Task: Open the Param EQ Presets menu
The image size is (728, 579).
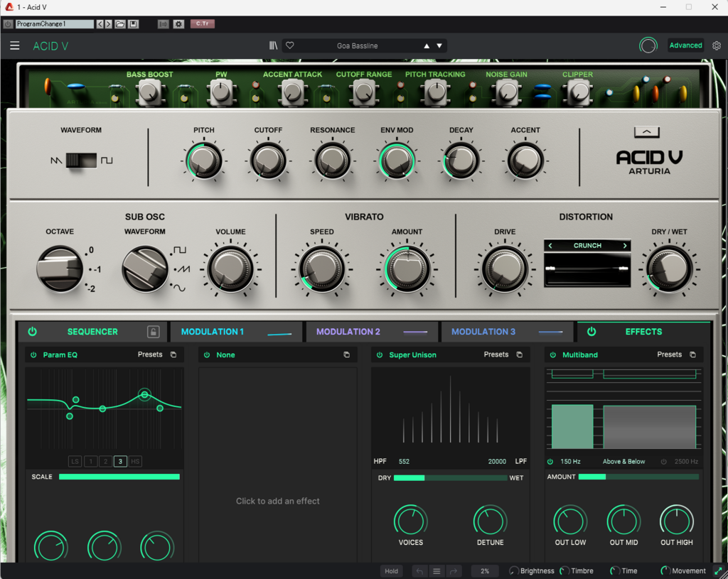Action: pos(150,355)
